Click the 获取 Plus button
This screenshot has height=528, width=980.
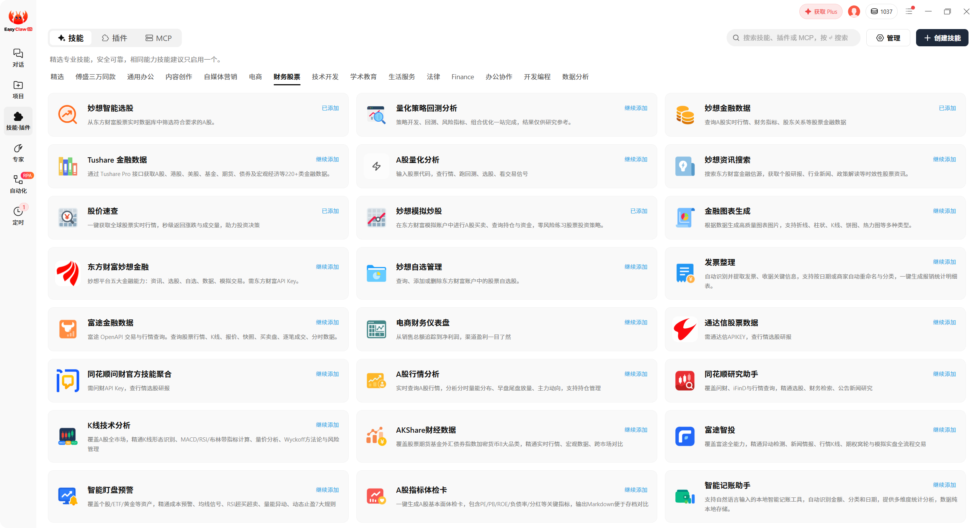[x=821, y=11]
